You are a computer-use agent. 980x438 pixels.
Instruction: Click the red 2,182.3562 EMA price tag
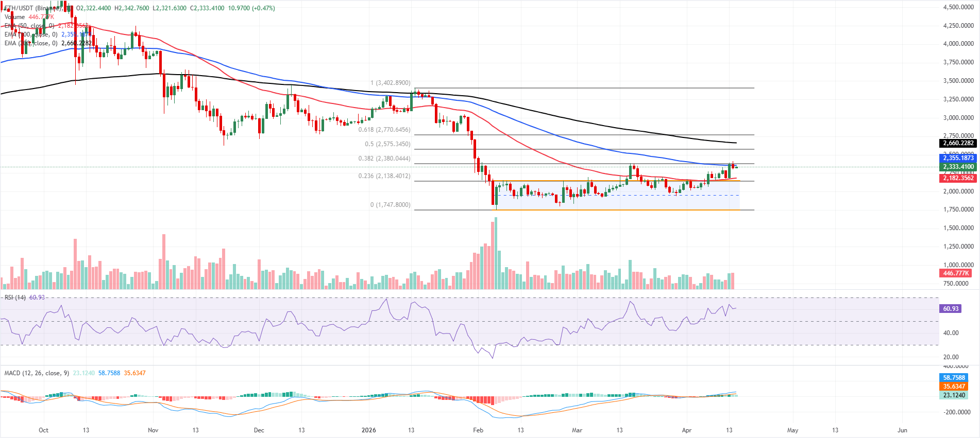point(958,178)
